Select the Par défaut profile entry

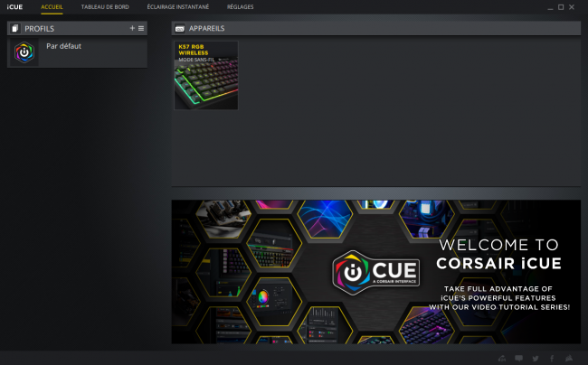(x=77, y=52)
